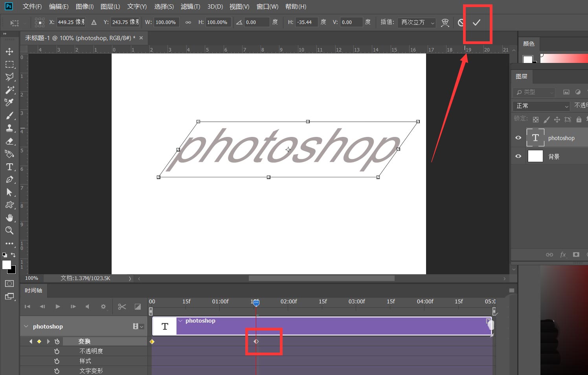Select the Rectangular Marquee tool
The image size is (588, 375).
tap(9, 64)
